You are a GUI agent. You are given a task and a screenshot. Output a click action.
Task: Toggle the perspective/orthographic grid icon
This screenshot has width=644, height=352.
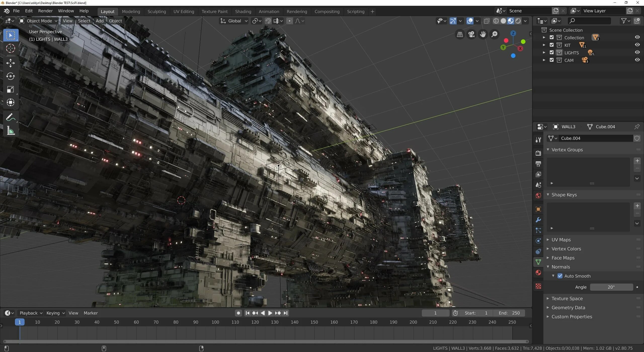(x=460, y=34)
